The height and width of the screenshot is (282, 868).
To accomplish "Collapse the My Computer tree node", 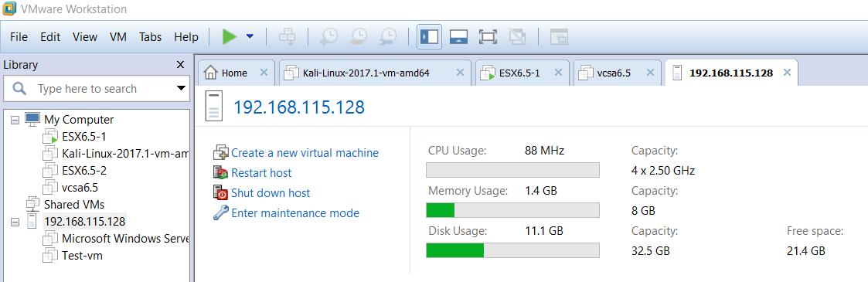I will click(15, 120).
